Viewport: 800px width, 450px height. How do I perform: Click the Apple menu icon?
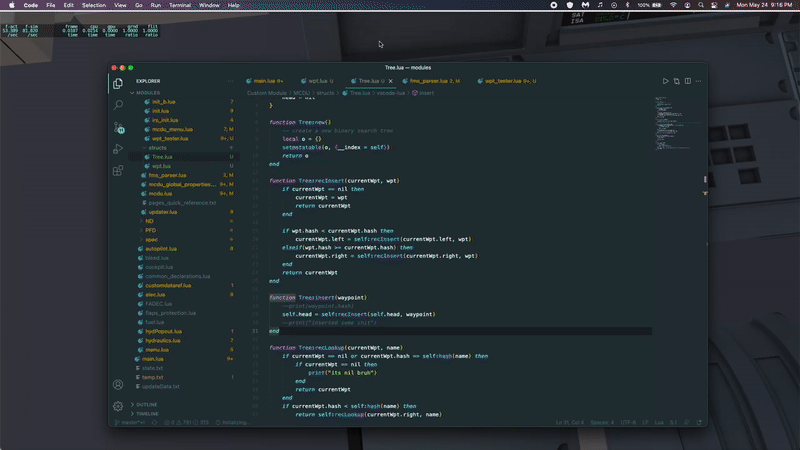12,5
